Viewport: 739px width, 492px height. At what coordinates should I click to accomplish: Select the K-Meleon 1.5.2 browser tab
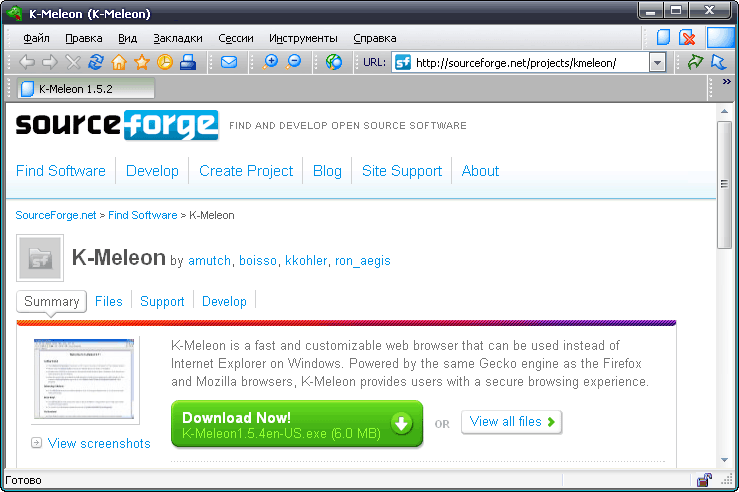click(86, 89)
